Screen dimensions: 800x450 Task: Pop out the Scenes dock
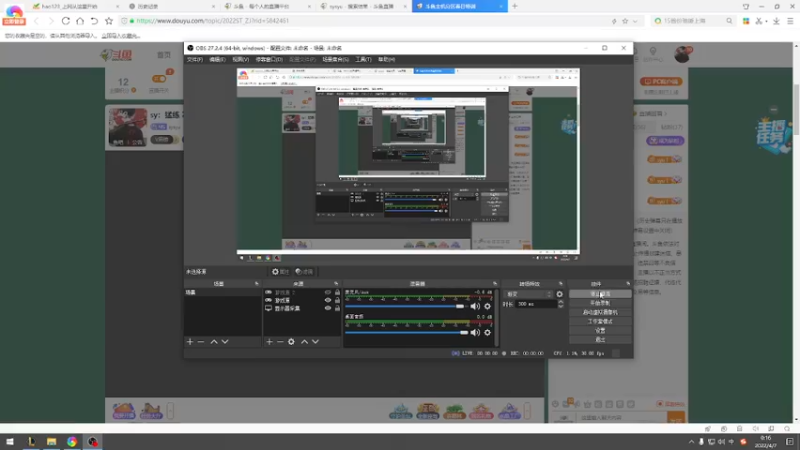tap(257, 284)
